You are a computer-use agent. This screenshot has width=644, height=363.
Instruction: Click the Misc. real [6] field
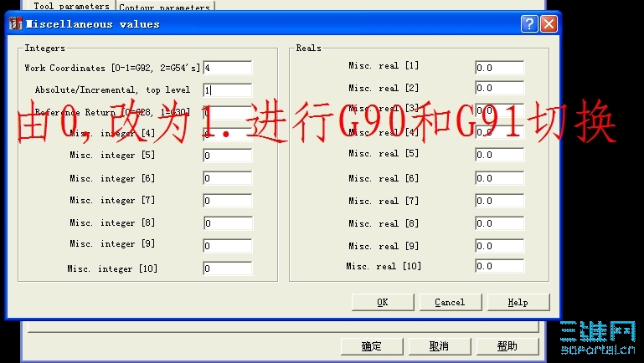[499, 178]
